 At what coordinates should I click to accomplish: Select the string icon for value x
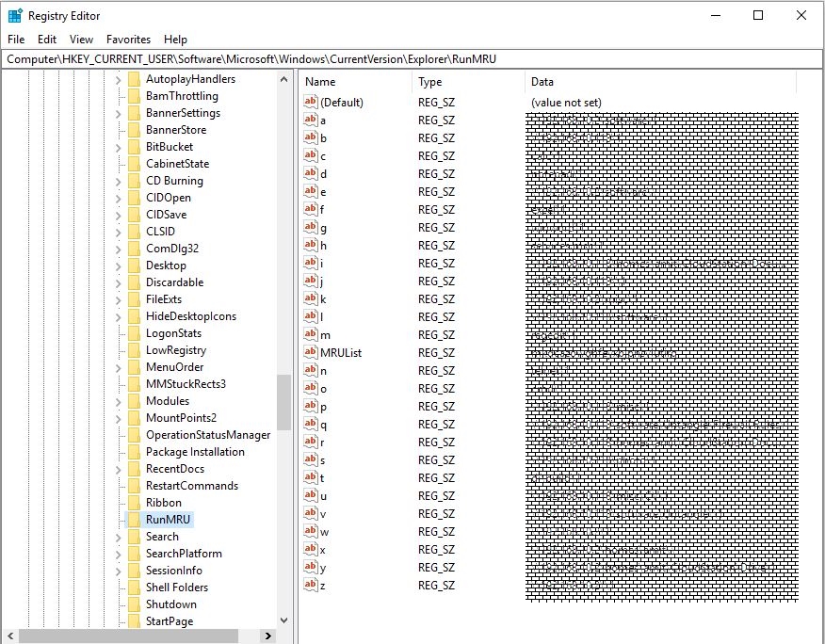pyautogui.click(x=311, y=549)
